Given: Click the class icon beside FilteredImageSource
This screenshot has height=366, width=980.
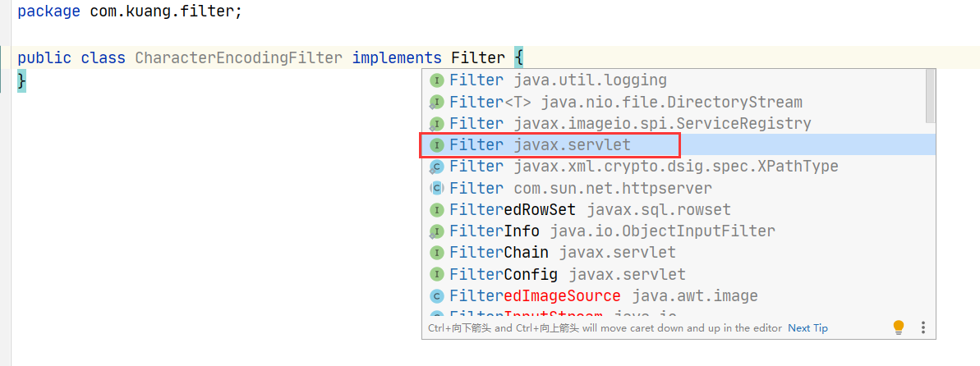Looking at the screenshot, I should pyautogui.click(x=436, y=296).
